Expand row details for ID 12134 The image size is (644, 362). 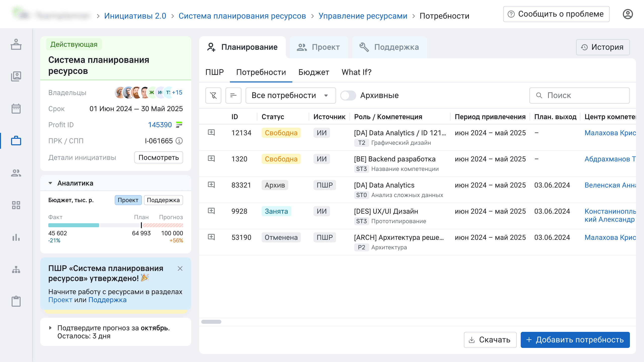[x=211, y=132]
